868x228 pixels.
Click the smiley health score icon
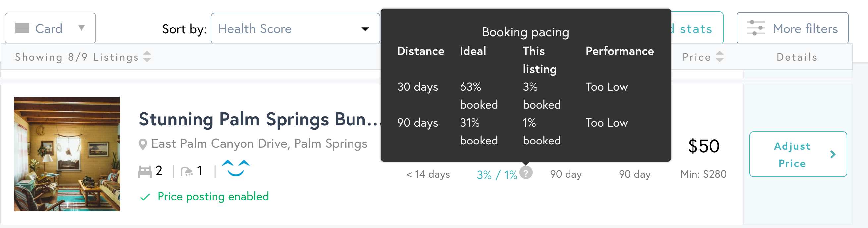(236, 168)
